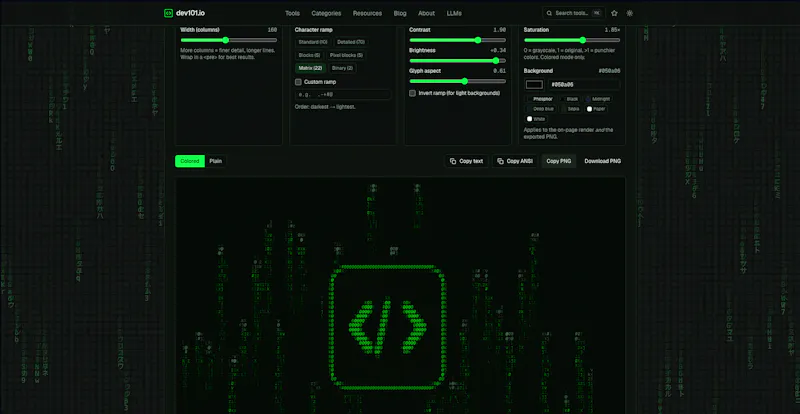Image resolution: width=800 pixels, height=414 pixels.
Task: Switch to the Colored output tab
Action: pos(190,161)
